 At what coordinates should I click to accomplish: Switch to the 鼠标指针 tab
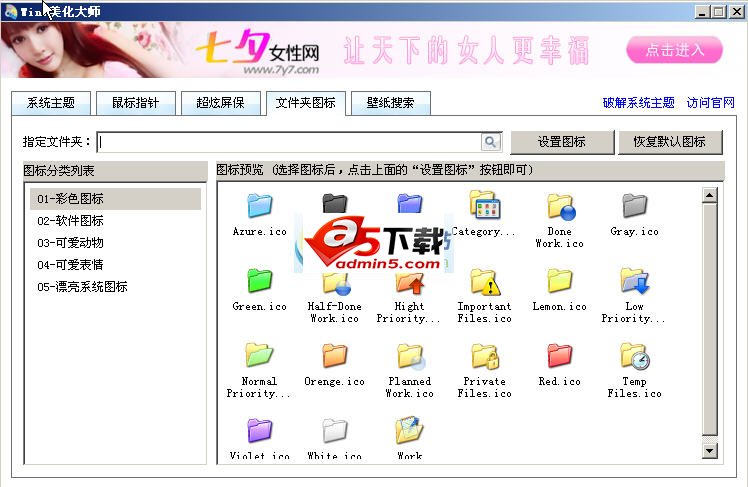pyautogui.click(x=135, y=103)
